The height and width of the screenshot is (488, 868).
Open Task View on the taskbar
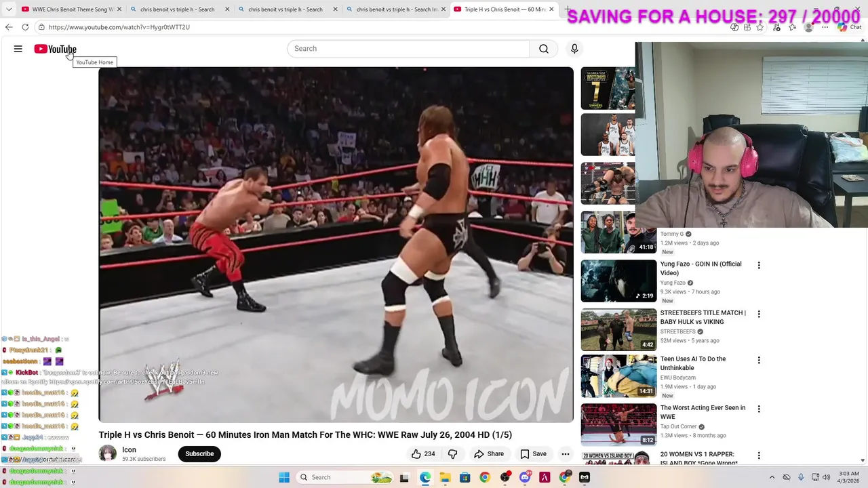pos(405,477)
